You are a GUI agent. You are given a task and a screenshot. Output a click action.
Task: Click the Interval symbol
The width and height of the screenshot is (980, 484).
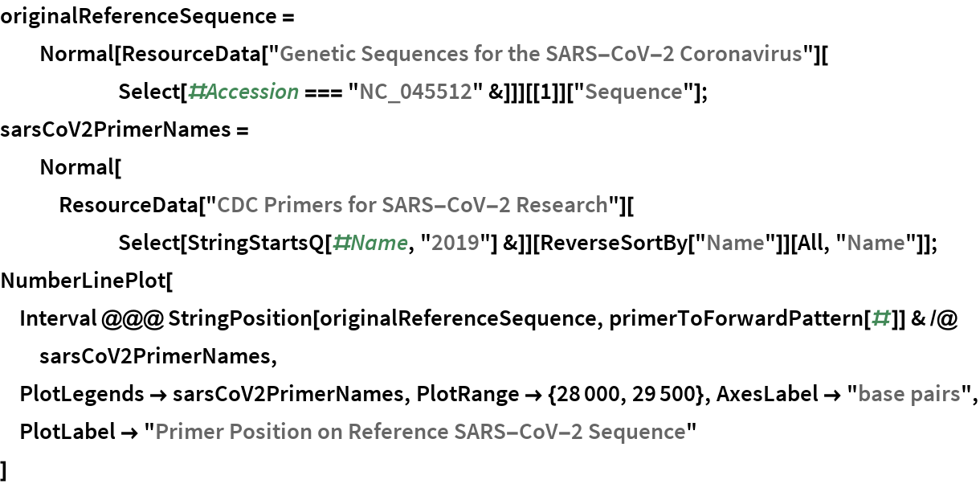click(x=58, y=318)
